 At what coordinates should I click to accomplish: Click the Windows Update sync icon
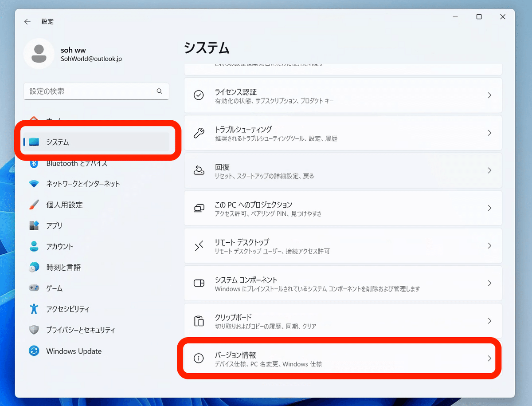click(x=34, y=351)
